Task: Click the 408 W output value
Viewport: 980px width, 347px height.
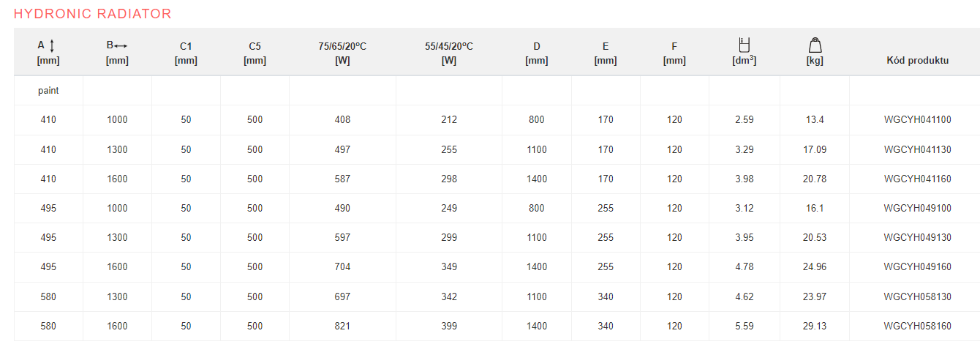Action: point(342,120)
